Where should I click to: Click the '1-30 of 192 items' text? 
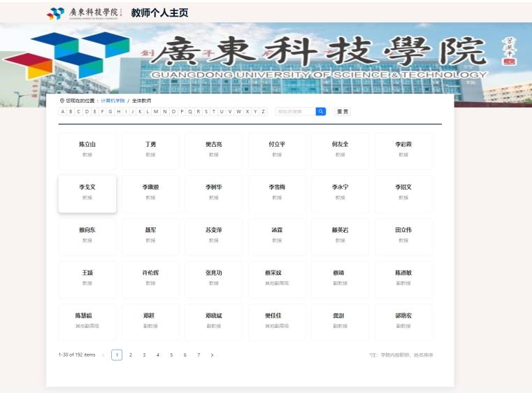77,355
